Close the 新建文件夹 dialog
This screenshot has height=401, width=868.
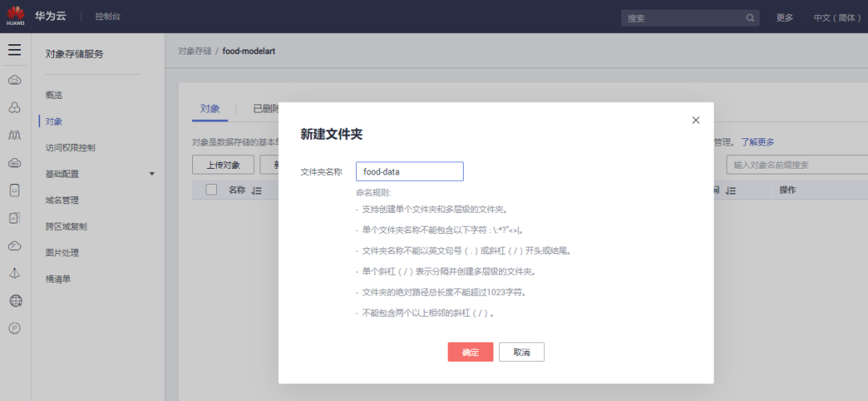(x=696, y=121)
